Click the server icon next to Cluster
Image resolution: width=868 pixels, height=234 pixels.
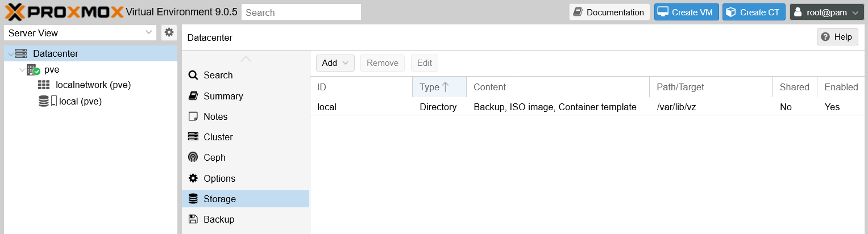click(x=193, y=137)
